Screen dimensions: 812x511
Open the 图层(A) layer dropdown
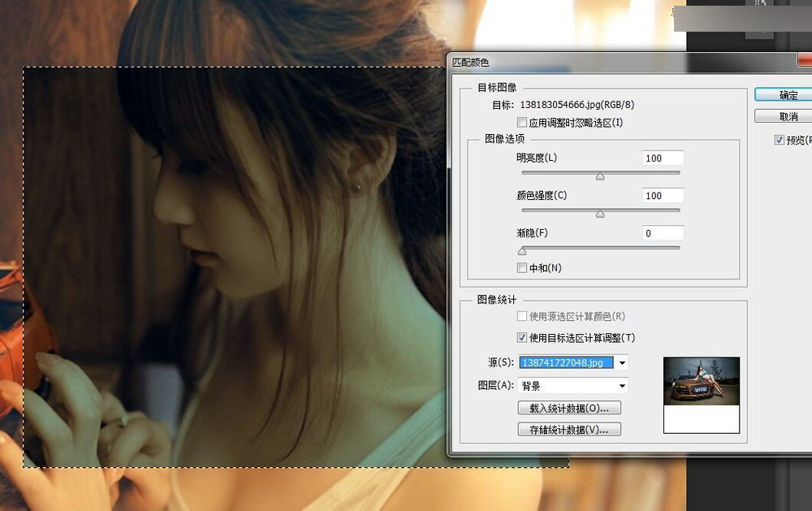point(572,386)
